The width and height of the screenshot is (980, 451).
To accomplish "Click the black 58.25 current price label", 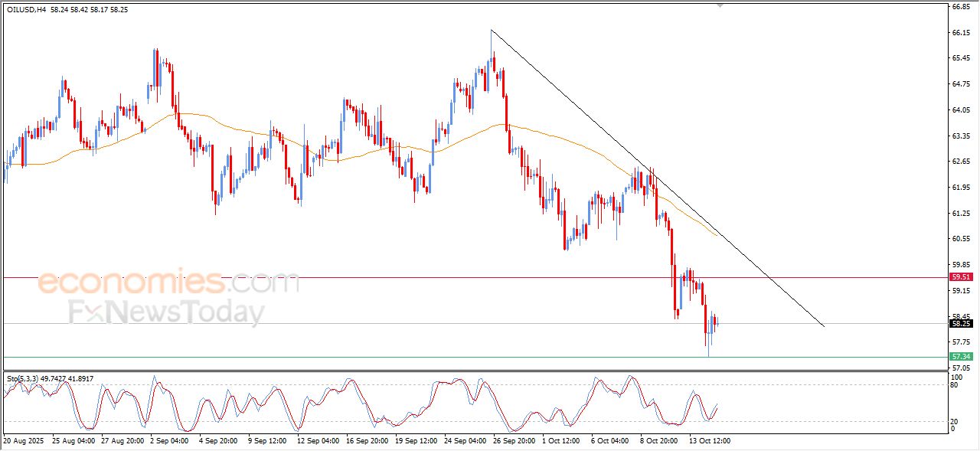I will pos(961,323).
